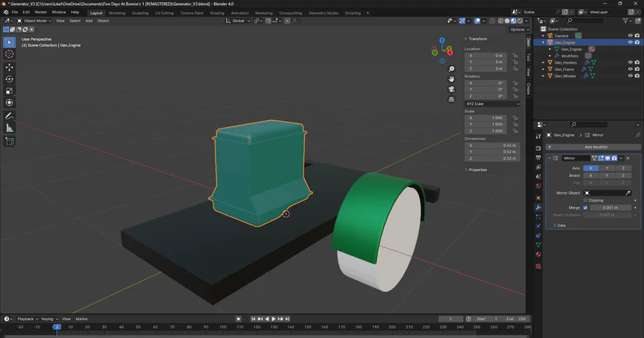This screenshot has height=338, width=644.
Task: Switch to the Modeling workspace tab
Action: coord(117,13)
